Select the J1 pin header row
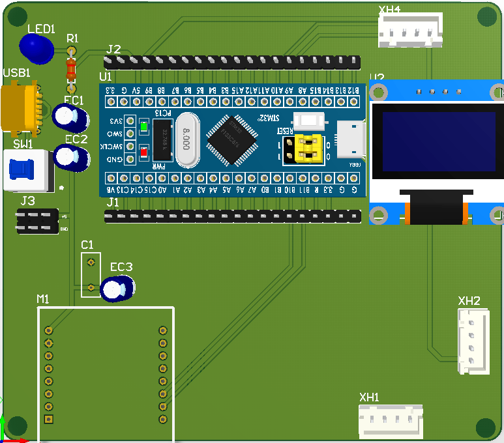Image resolution: width=504 pixels, height=443 pixels. 233,216
